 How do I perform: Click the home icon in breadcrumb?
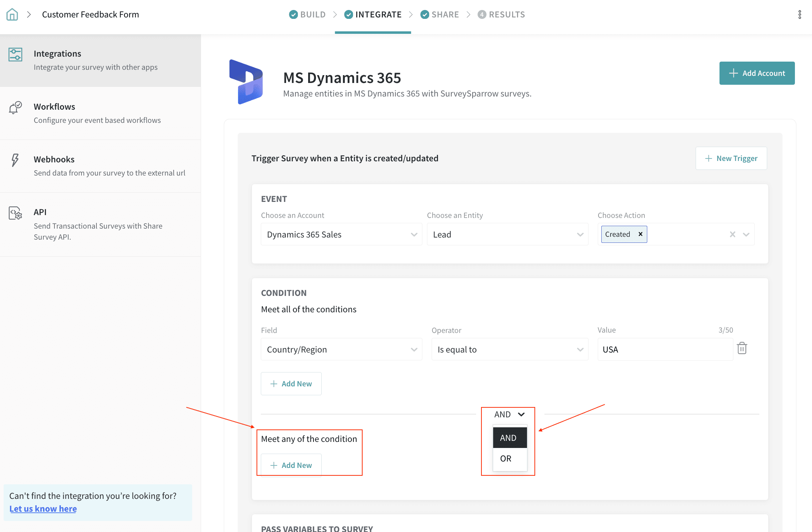12,15
